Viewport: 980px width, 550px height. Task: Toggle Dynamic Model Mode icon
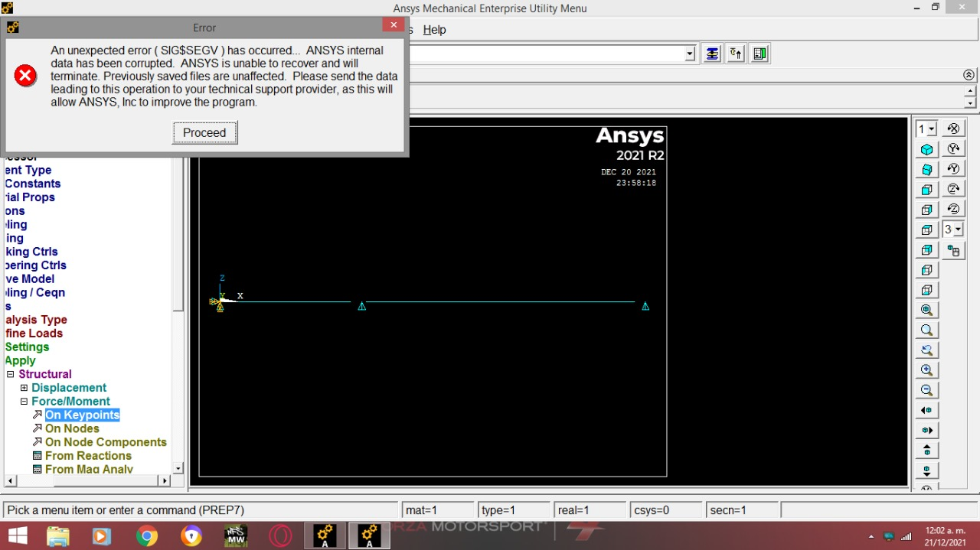[953, 250]
